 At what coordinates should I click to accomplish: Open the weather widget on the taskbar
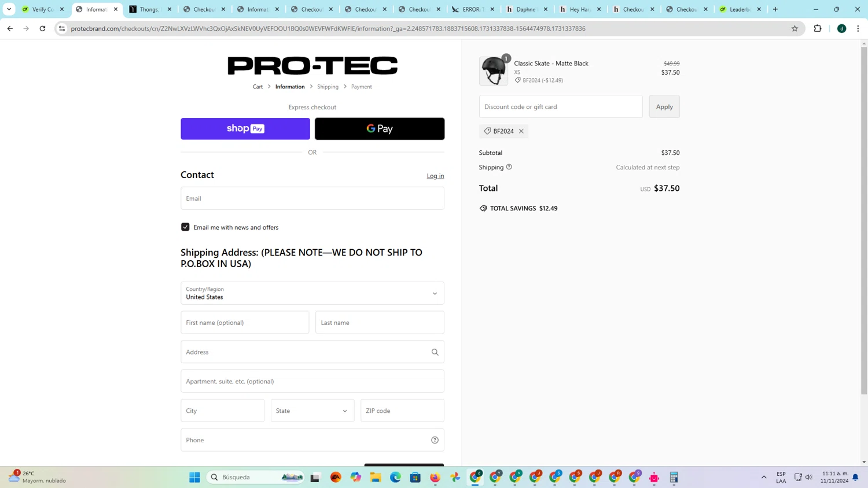37,477
